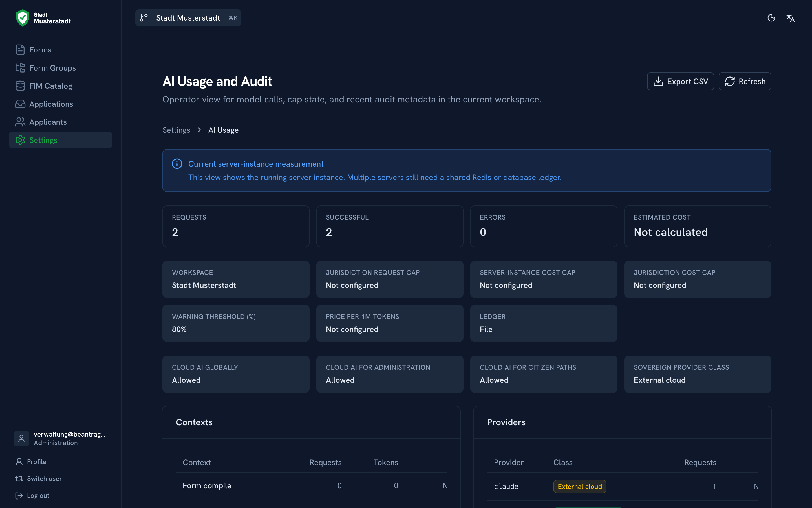Click Sovereign Provider Class 'External cloud' value
Viewport: 812px width, 508px height.
coord(660,380)
